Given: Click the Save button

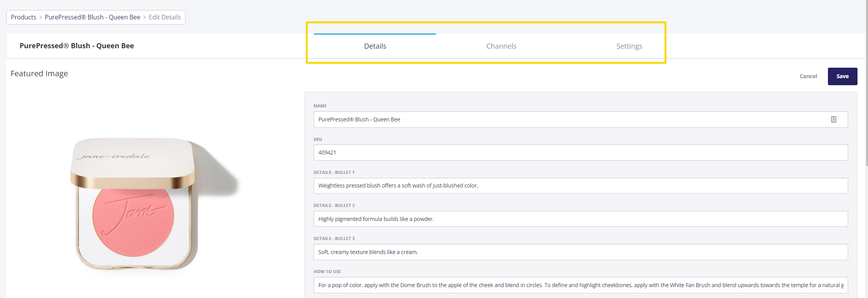Looking at the screenshot, I should (842, 76).
